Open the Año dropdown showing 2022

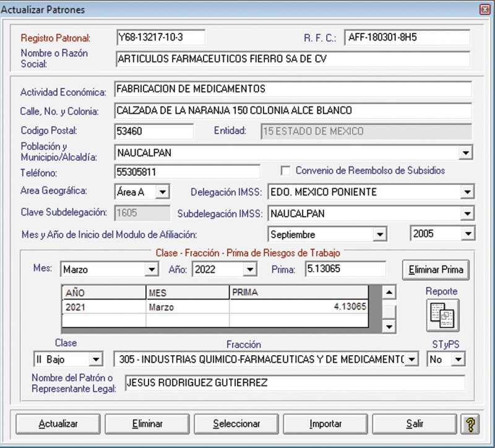(x=250, y=270)
